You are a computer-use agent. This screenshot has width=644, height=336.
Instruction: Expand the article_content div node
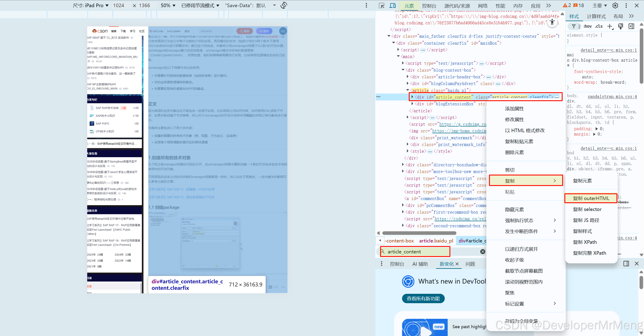[412, 97]
